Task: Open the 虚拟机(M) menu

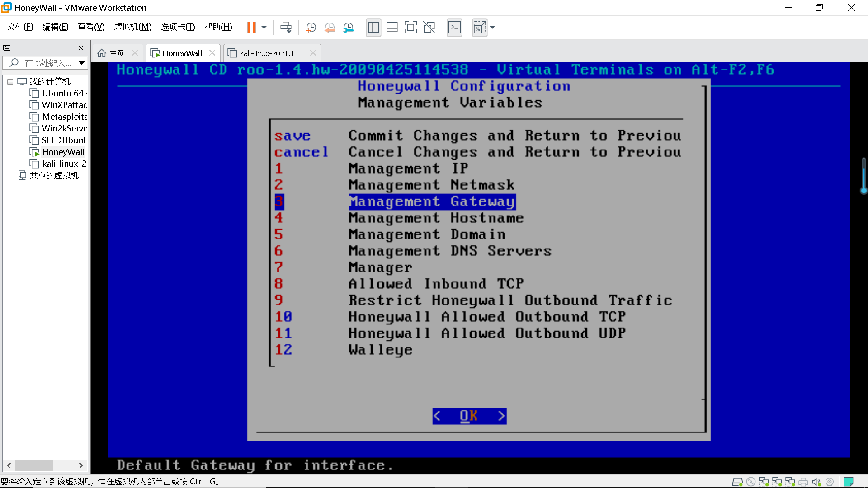Action: coord(132,27)
